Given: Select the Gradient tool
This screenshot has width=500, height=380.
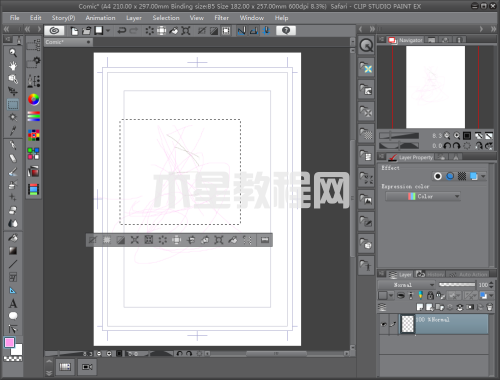Looking at the screenshot, I should coord(13,251).
